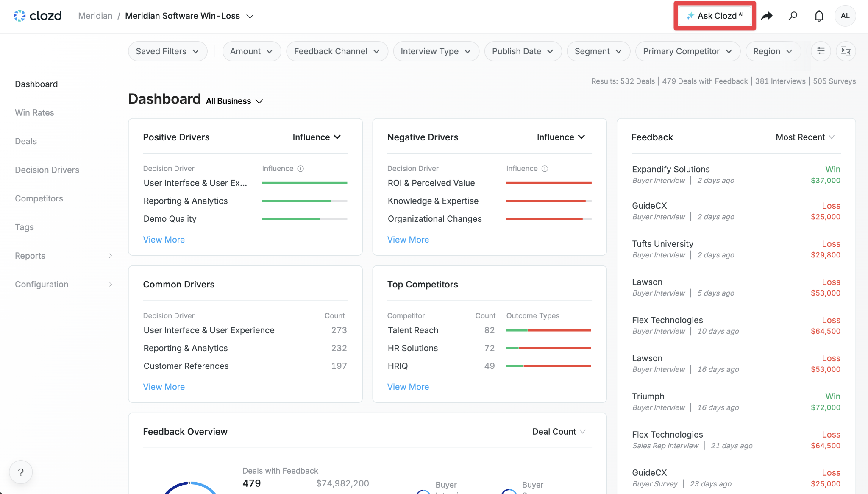
Task: Change the Feedback Most Recent sorting
Action: (805, 137)
